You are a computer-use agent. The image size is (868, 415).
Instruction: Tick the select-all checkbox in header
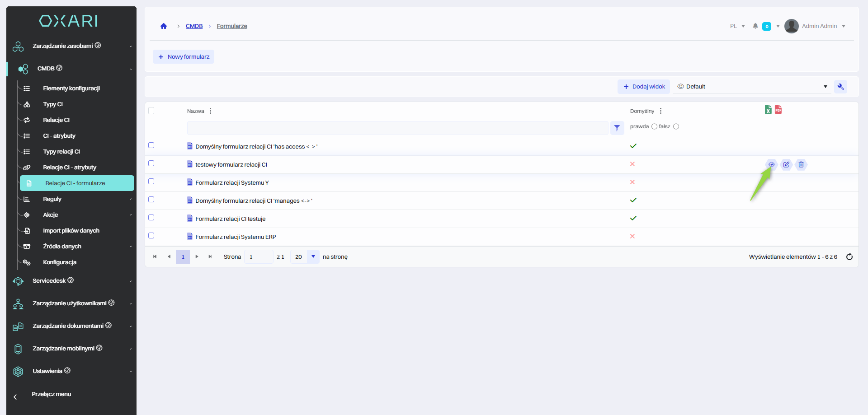[151, 111]
